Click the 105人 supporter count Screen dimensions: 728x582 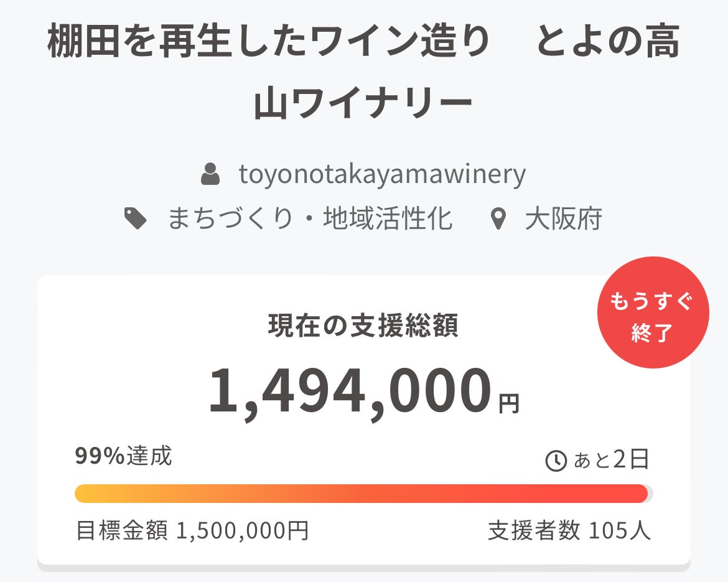tap(619, 530)
